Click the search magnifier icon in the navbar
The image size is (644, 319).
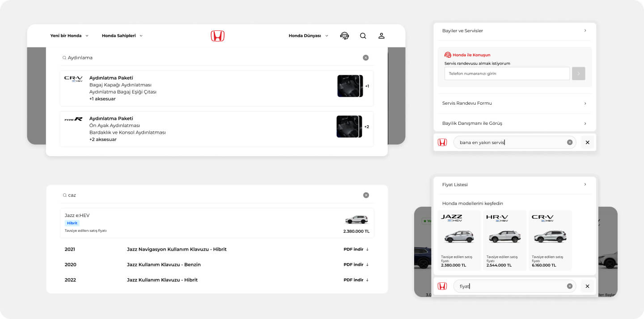pos(363,36)
